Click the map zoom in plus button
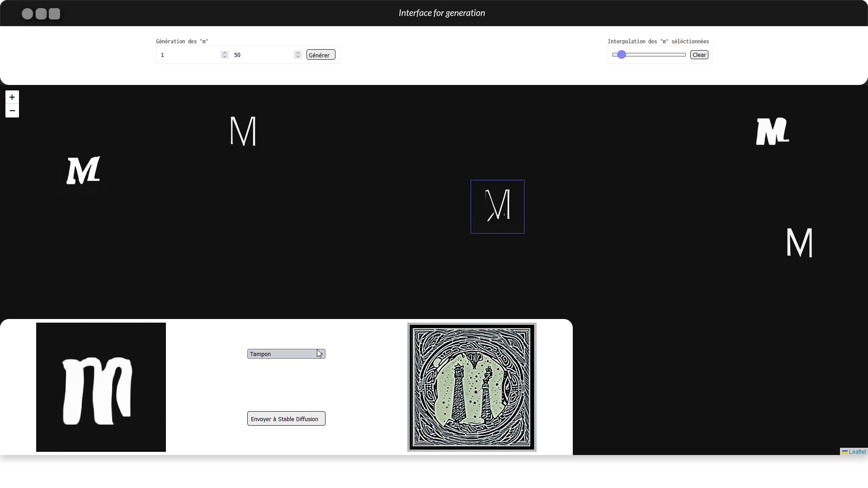The height and width of the screenshot is (488, 868). [12, 97]
